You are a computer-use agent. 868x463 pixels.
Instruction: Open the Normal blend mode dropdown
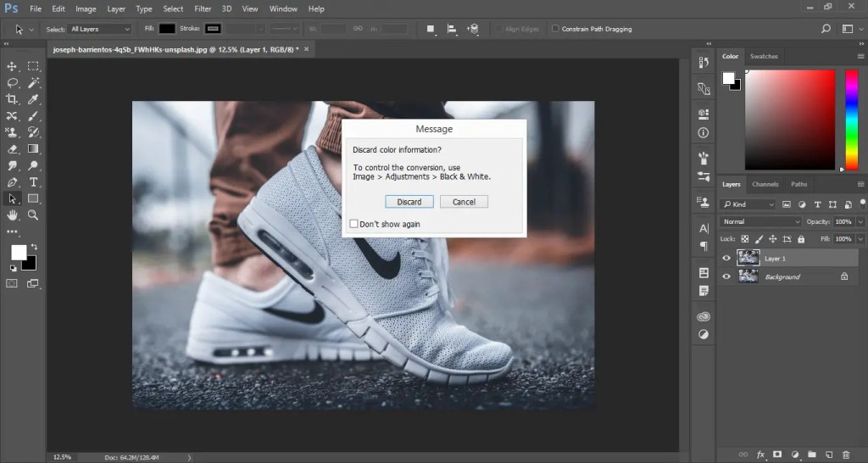click(759, 221)
